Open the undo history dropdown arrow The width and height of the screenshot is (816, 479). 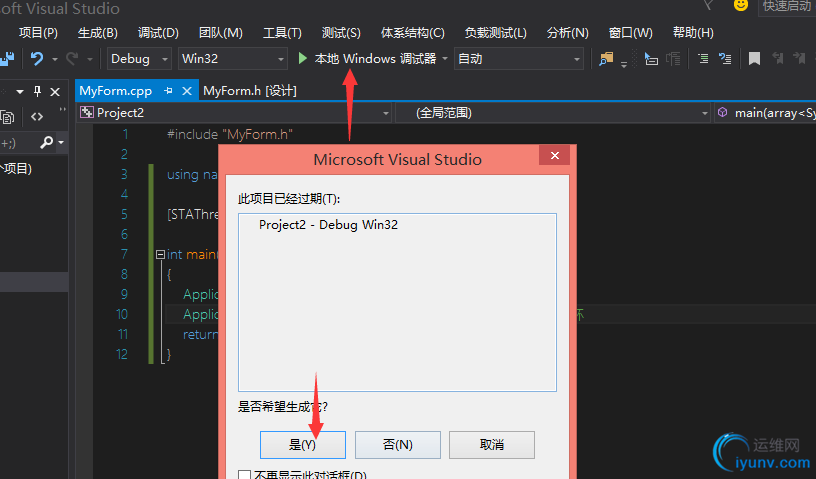pos(55,59)
